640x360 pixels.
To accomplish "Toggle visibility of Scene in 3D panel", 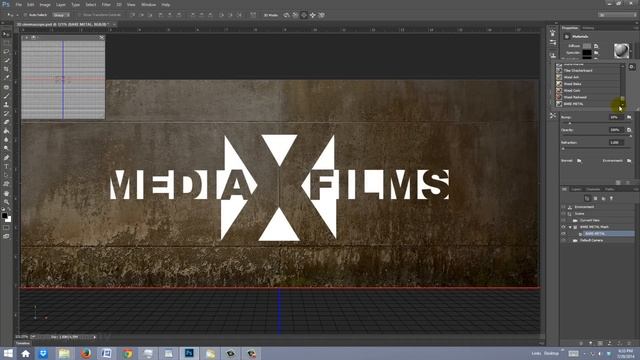I will pos(564,213).
